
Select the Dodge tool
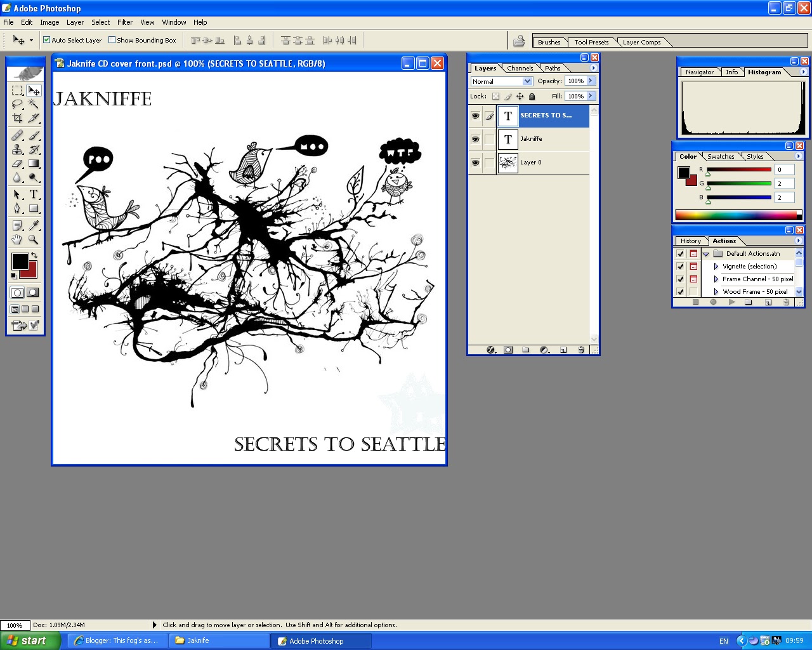point(34,177)
